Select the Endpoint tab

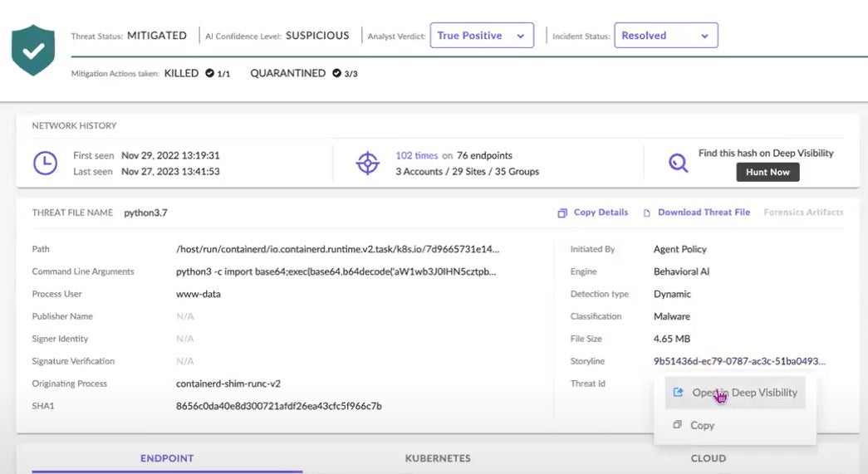point(167,458)
